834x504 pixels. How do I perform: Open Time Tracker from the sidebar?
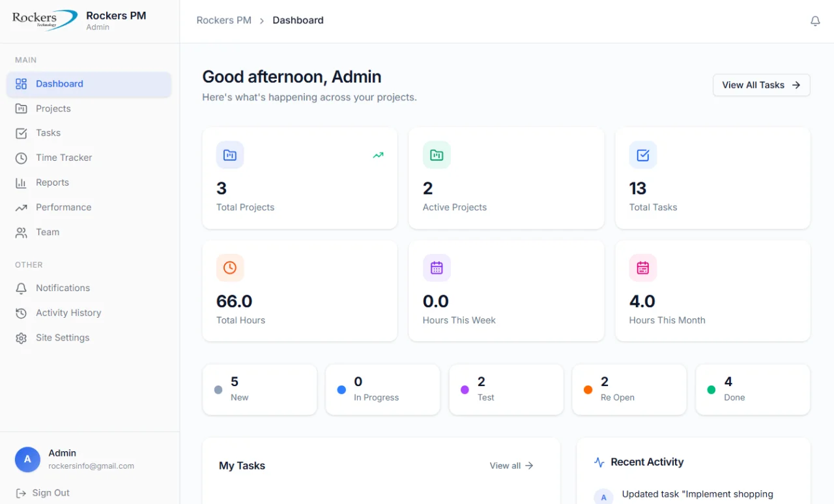tap(89, 158)
